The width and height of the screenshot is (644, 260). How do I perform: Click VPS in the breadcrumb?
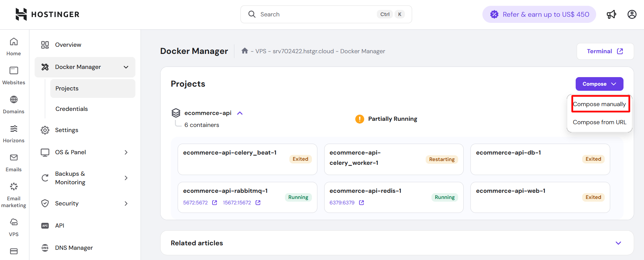pos(261,51)
